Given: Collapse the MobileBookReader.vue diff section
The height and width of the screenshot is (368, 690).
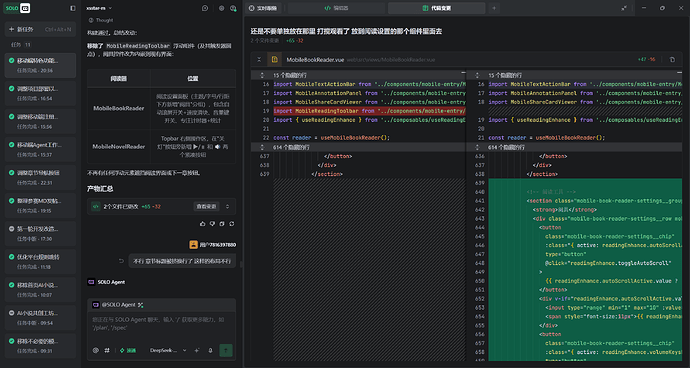Looking at the screenshot, I should point(259,59).
